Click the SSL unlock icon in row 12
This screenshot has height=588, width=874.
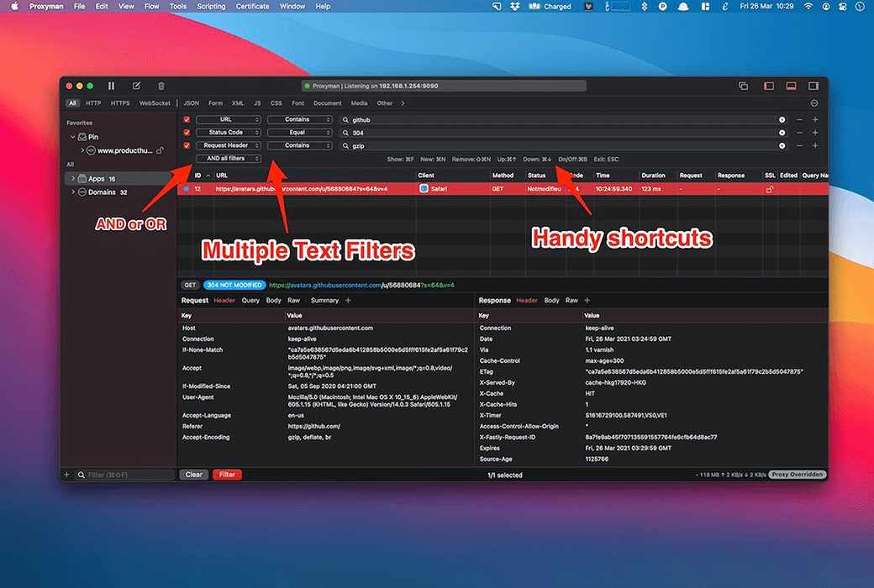[770, 190]
